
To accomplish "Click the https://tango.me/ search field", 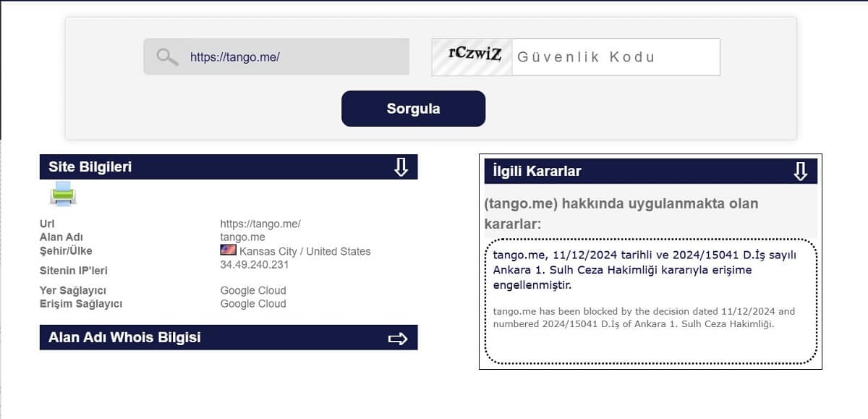I will point(289,57).
